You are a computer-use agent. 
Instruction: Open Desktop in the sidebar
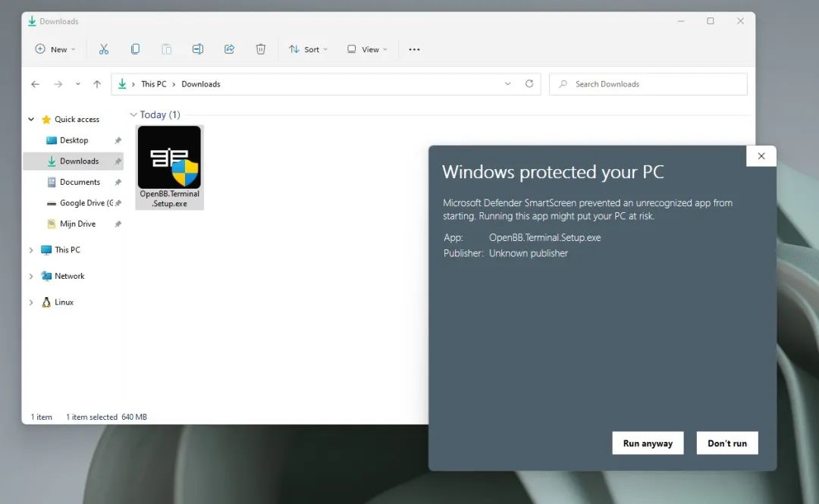[x=74, y=140]
